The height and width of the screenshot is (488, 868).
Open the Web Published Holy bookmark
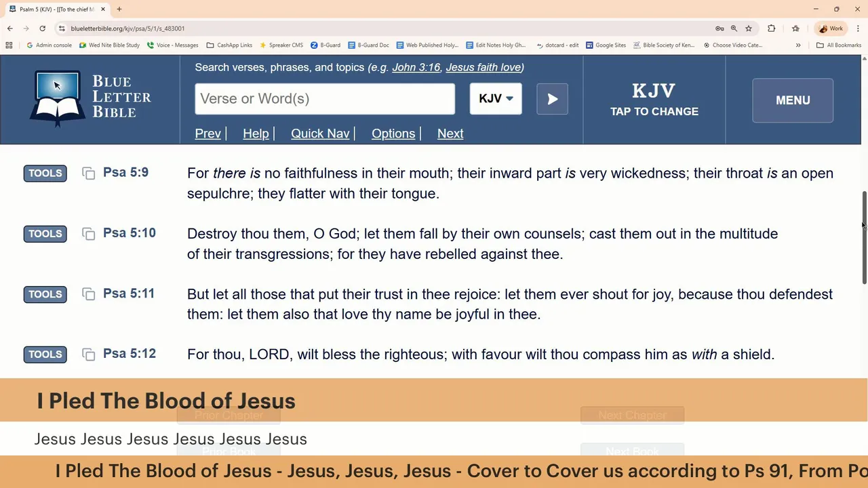427,45
